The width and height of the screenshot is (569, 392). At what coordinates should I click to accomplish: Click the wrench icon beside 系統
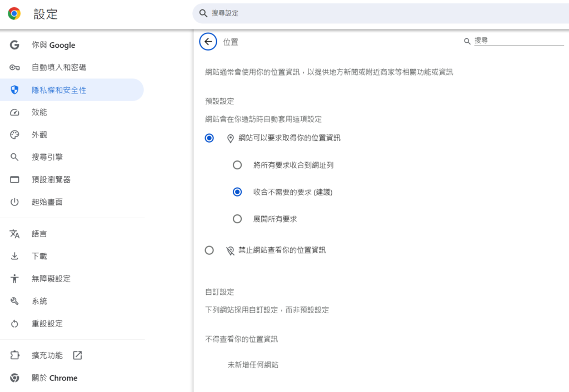[14, 301]
